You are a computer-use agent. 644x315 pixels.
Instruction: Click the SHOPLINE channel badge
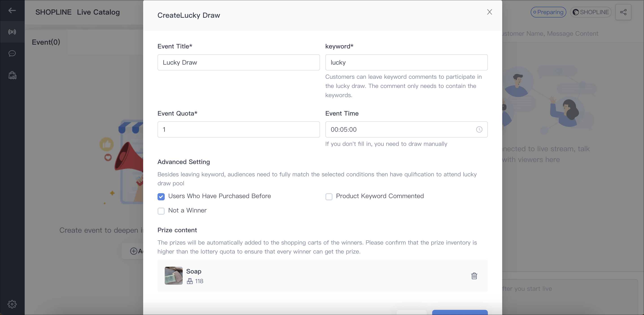(591, 12)
